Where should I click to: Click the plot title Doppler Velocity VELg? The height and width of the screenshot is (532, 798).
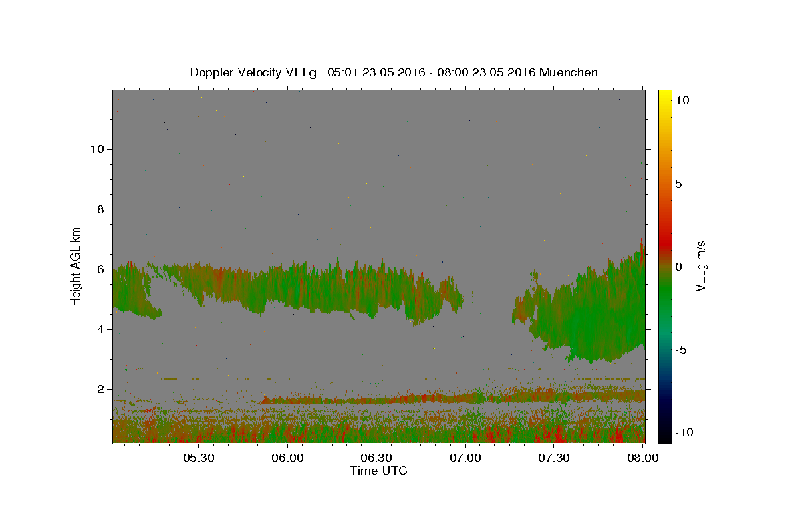coord(253,72)
